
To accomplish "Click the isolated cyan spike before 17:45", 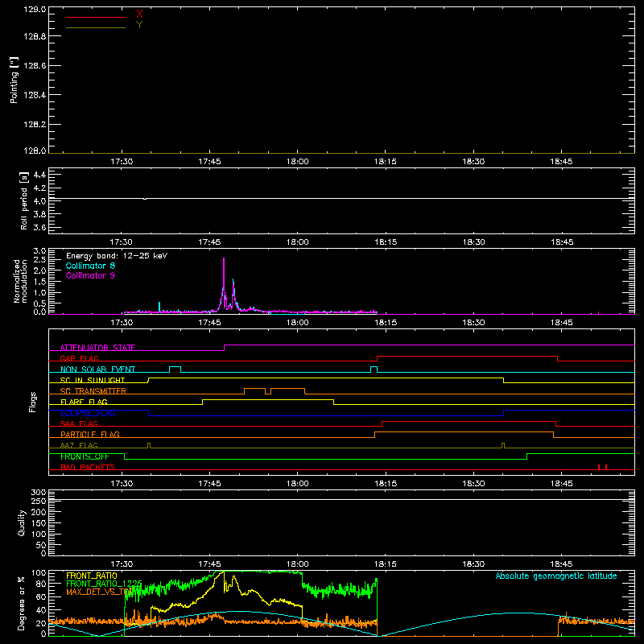I will click(159, 307).
